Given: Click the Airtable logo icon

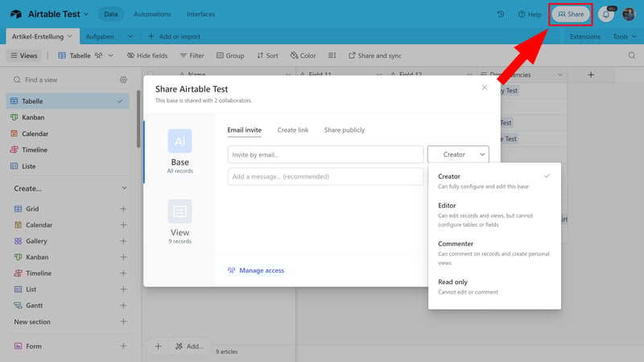Looking at the screenshot, I should [16, 14].
